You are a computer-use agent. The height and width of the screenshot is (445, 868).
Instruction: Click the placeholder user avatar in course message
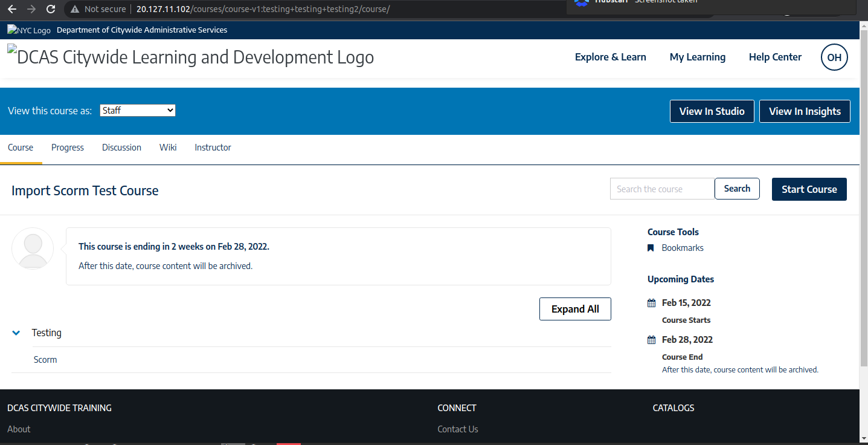coord(33,248)
